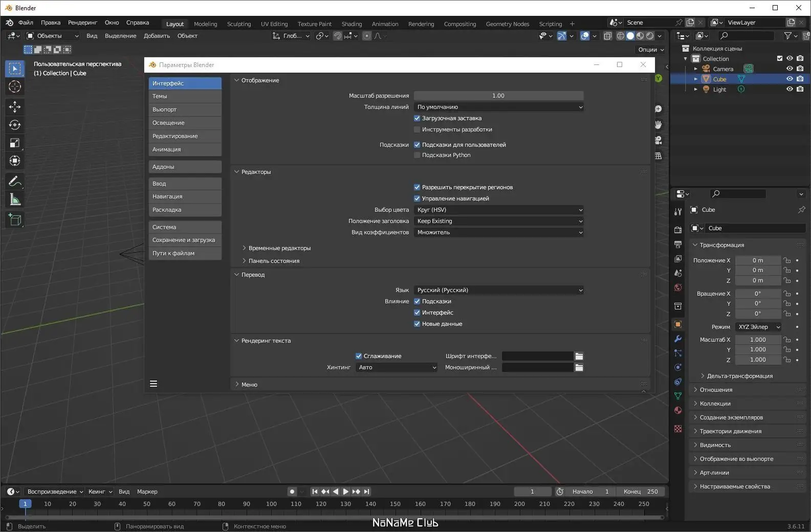Image resolution: width=811 pixels, height=532 pixels.
Task: Open the Physics properties tab
Action: point(678,367)
